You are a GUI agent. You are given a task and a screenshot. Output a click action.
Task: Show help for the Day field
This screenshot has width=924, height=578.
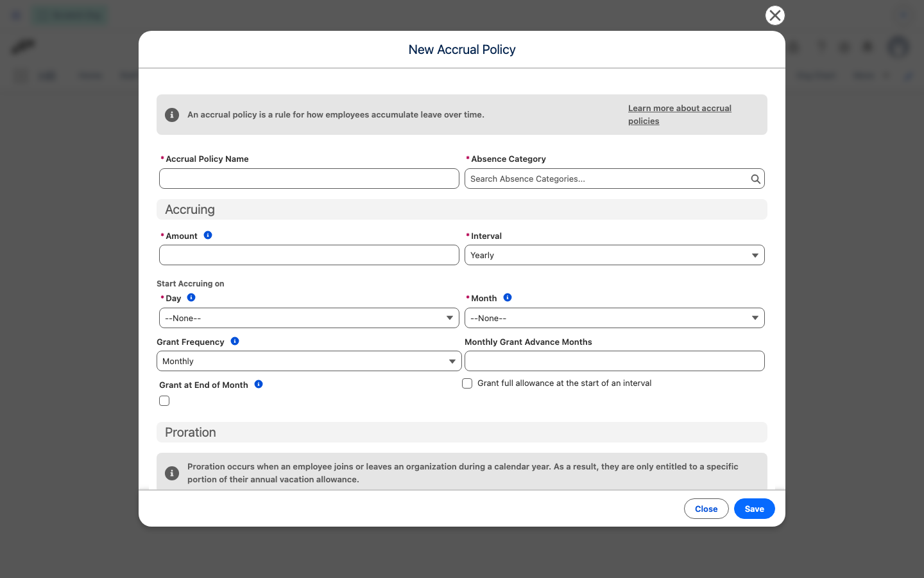pos(191,297)
